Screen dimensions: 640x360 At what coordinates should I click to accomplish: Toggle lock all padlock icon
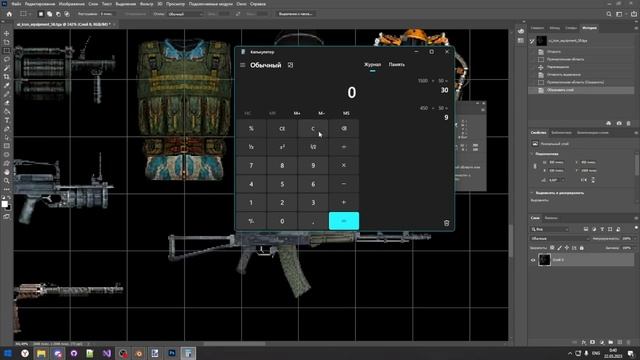[x=582, y=248]
